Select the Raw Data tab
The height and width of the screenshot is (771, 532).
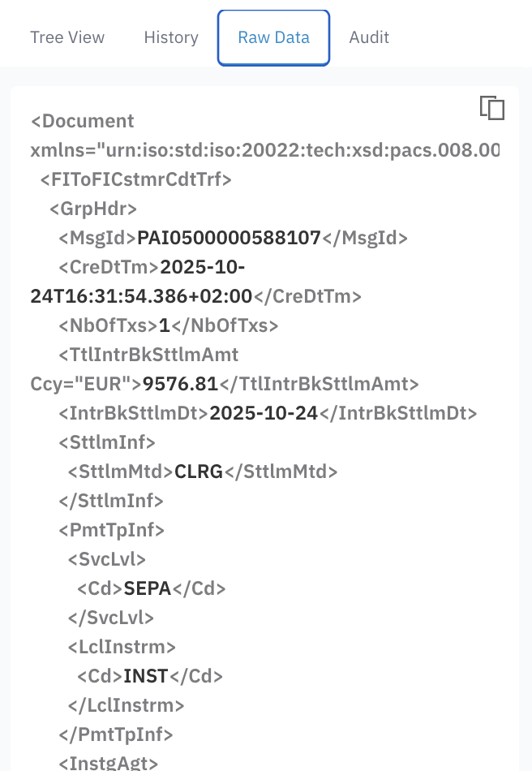click(x=273, y=37)
